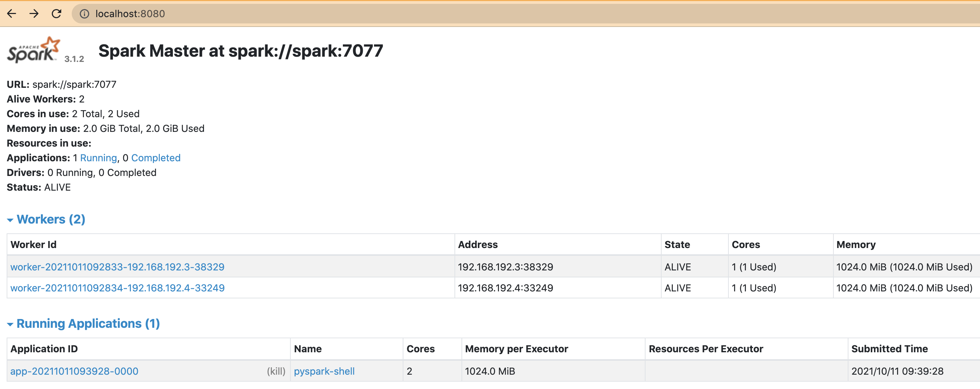The width and height of the screenshot is (980, 389).
Task: Open worker-20211011092833-192.168.192.3-38329 details
Action: (117, 267)
